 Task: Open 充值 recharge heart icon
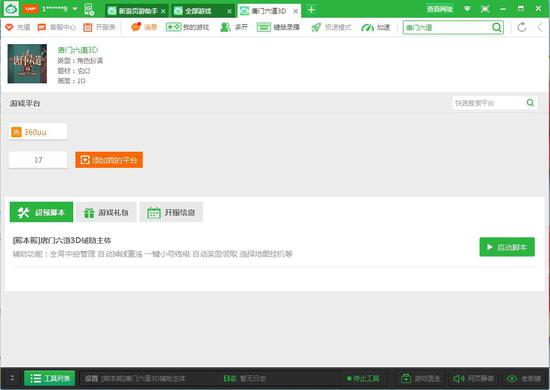[x=18, y=27]
